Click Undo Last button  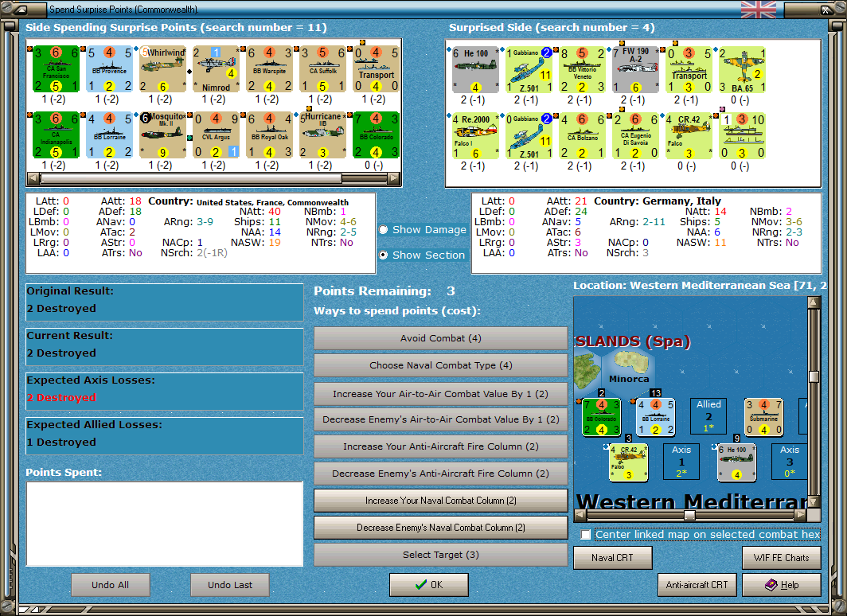(x=230, y=585)
